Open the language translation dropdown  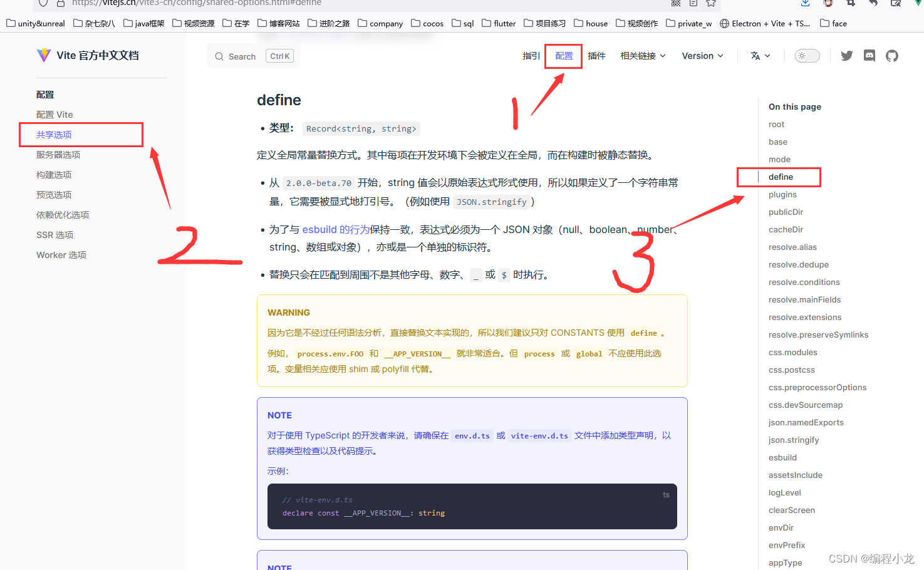coord(760,56)
